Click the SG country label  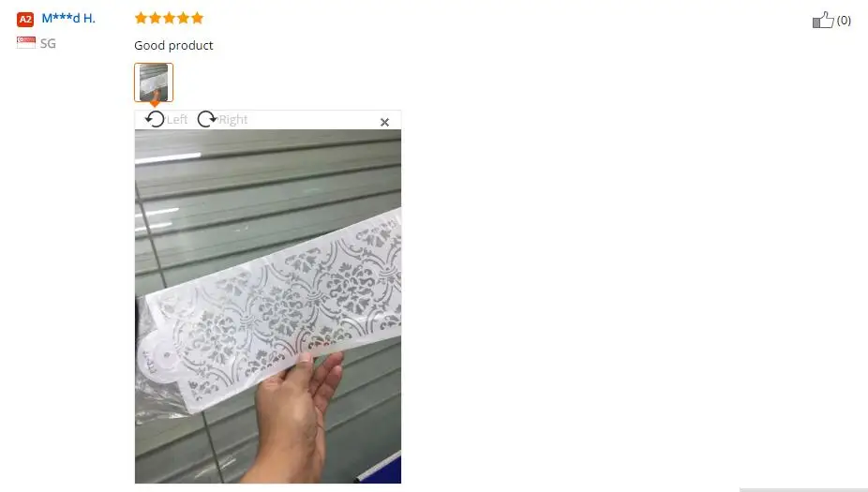pyautogui.click(x=48, y=43)
